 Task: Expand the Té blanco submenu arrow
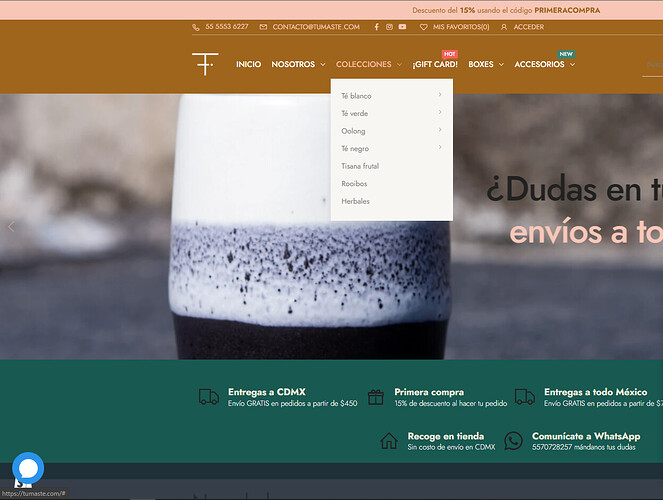440,94
